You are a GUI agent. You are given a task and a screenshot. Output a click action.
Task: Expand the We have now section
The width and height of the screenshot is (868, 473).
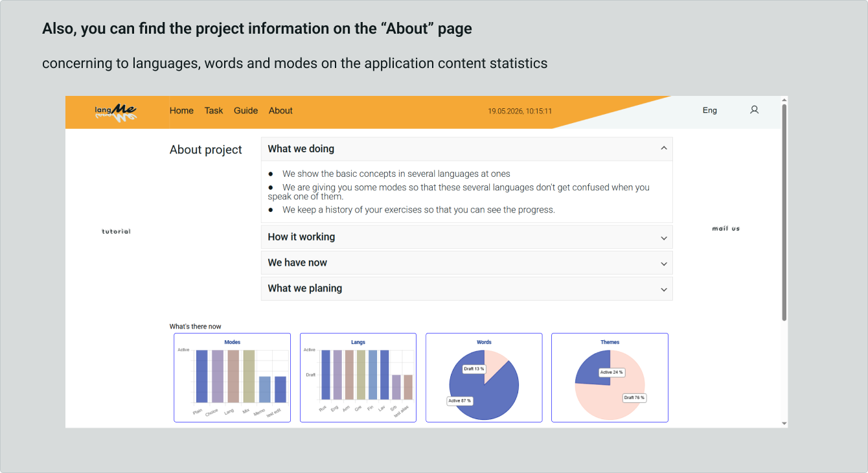[466, 263]
